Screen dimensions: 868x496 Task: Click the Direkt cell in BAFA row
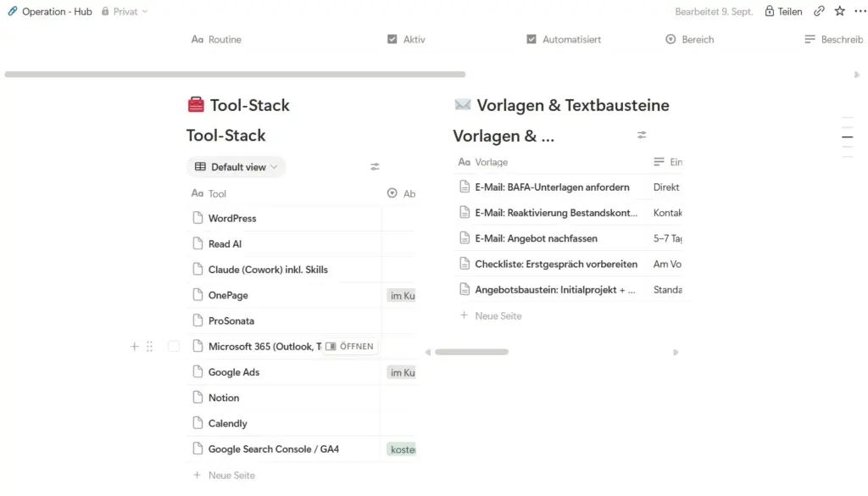pos(666,187)
